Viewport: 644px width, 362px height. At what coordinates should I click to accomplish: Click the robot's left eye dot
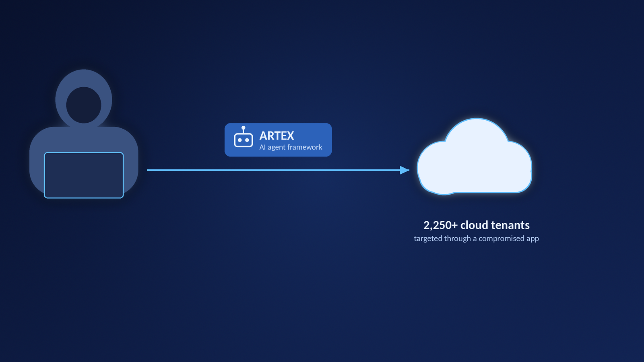tap(240, 140)
